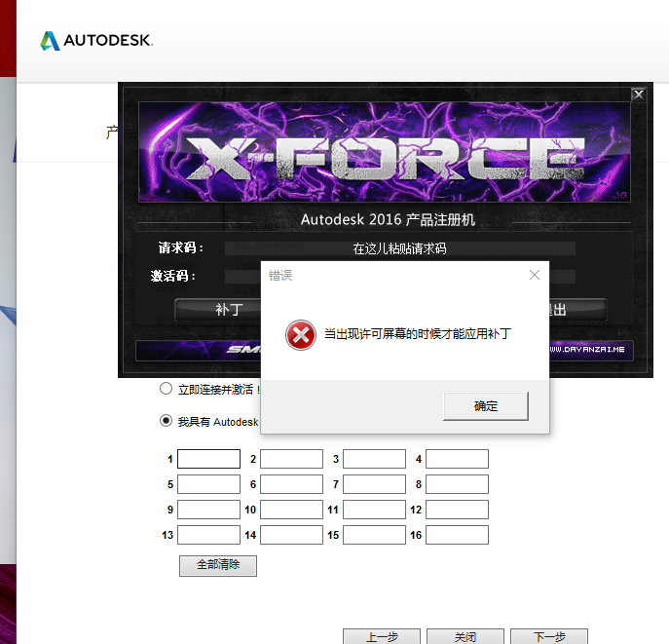Click the Autodesk 2016 产品注册机 title text
This screenshot has width=669, height=644.
[388, 220]
